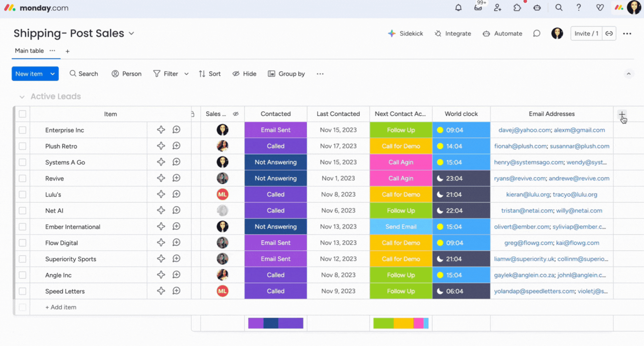Collapse the Active Leads group
644x346 pixels.
coord(22,97)
